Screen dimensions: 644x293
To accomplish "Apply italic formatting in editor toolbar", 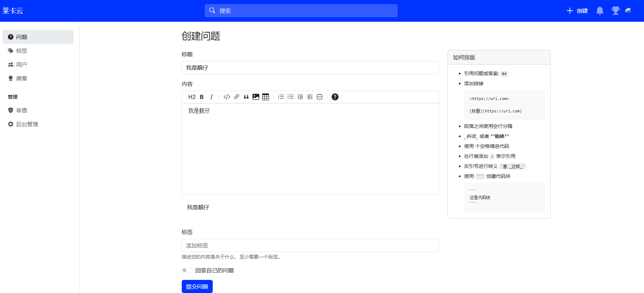I will 211,97.
